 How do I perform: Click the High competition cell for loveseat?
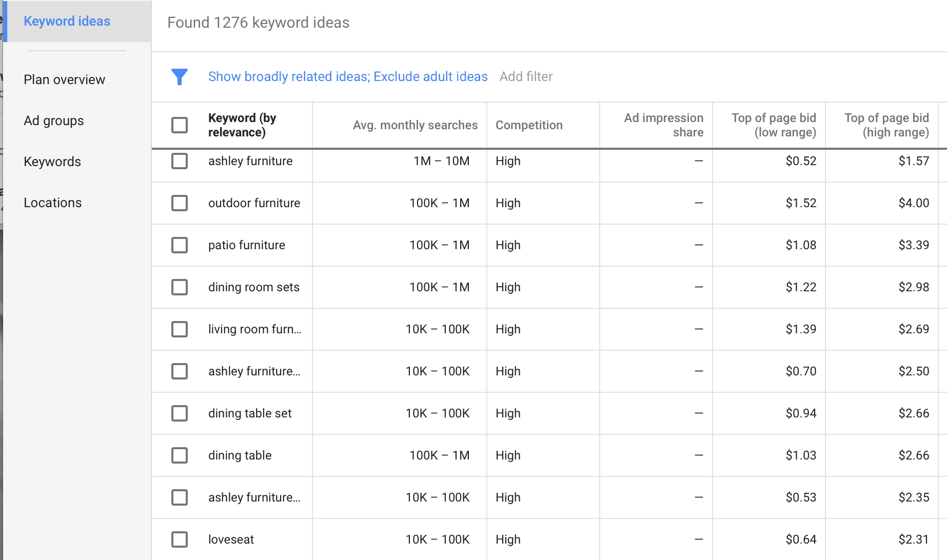coord(508,539)
